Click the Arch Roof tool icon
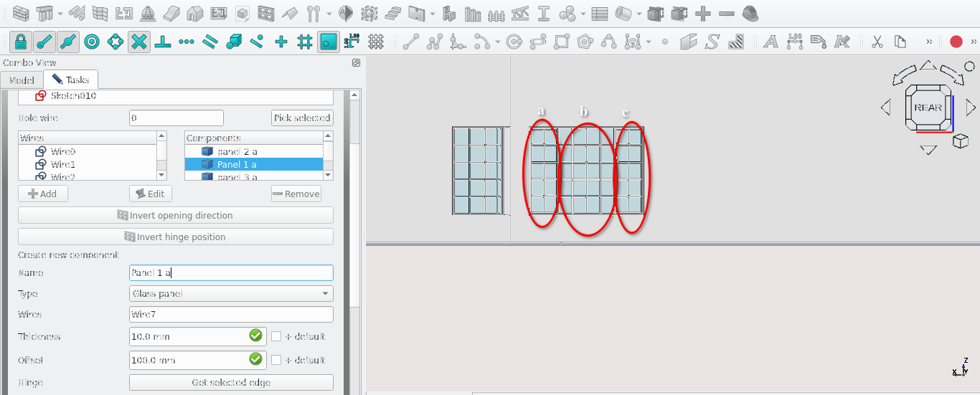This screenshot has width=980, height=395. (290, 14)
